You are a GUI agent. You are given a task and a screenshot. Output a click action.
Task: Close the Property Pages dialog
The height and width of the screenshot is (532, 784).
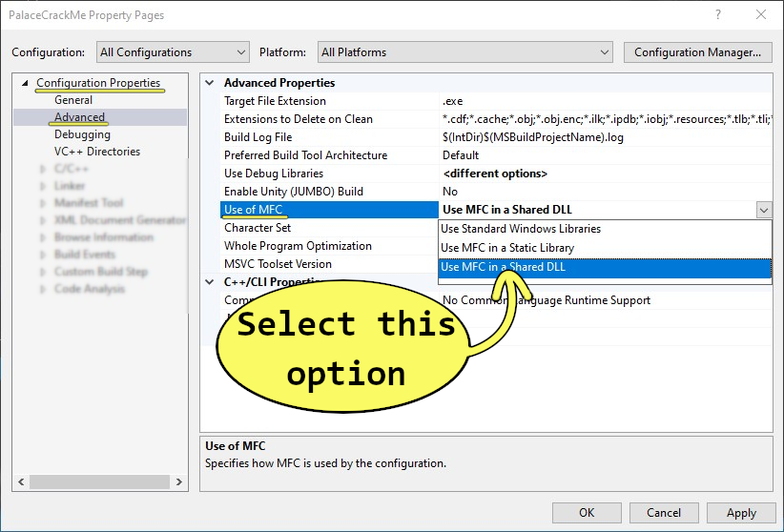[x=761, y=14]
